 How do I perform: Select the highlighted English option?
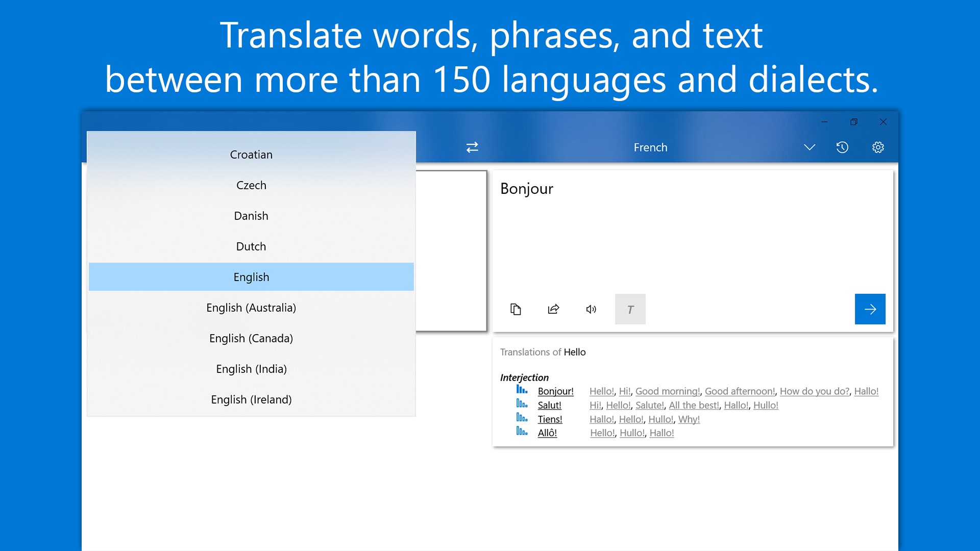pyautogui.click(x=251, y=277)
